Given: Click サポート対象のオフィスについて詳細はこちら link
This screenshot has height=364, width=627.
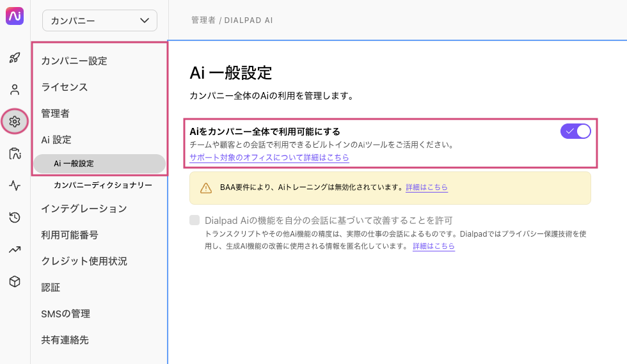Looking at the screenshot, I should click(269, 157).
